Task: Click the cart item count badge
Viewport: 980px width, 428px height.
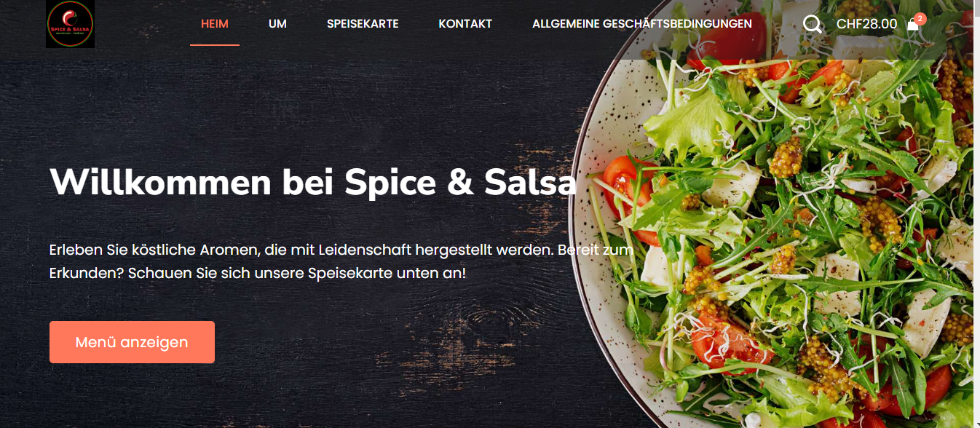Action: (920, 18)
